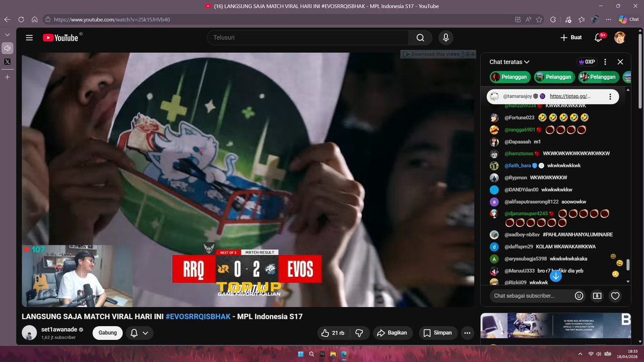This screenshot has width=644, height=362.
Task: Close the live chat panel
Action: point(620,62)
